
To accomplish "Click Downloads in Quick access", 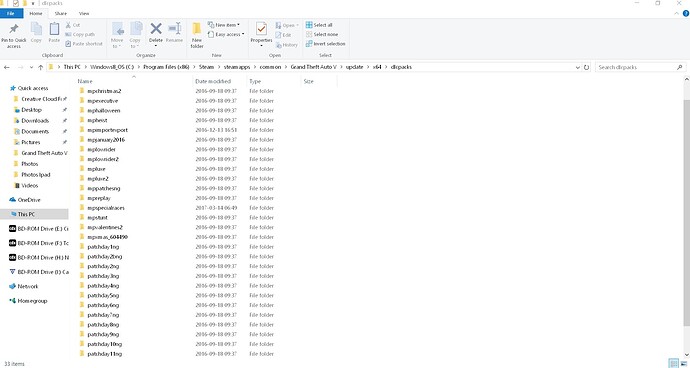I will tap(35, 121).
